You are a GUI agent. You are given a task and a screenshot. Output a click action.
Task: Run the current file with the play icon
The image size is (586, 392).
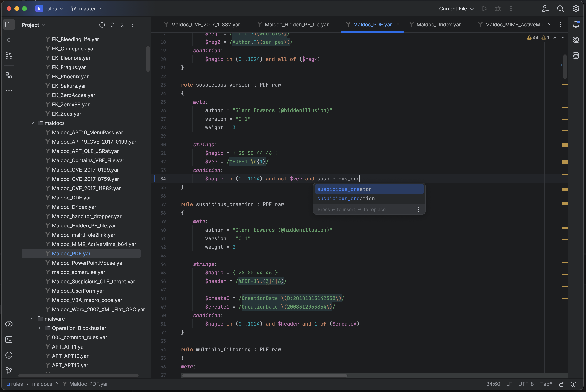(x=485, y=9)
